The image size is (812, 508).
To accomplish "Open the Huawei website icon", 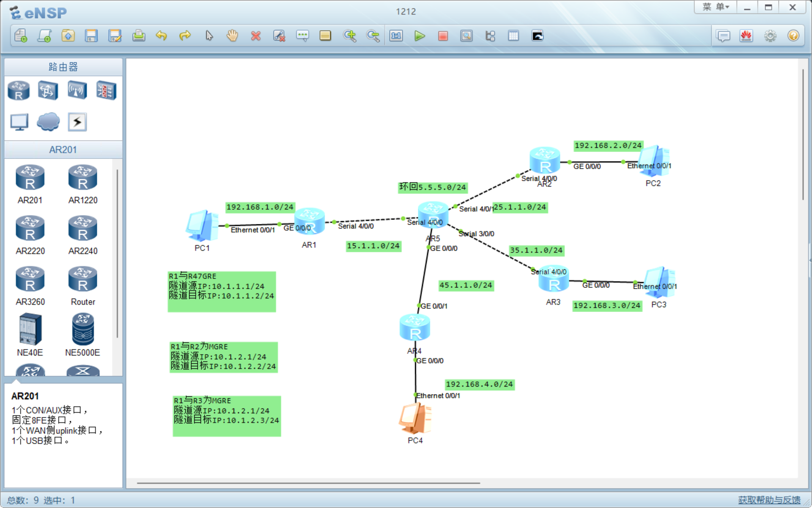I will click(746, 36).
